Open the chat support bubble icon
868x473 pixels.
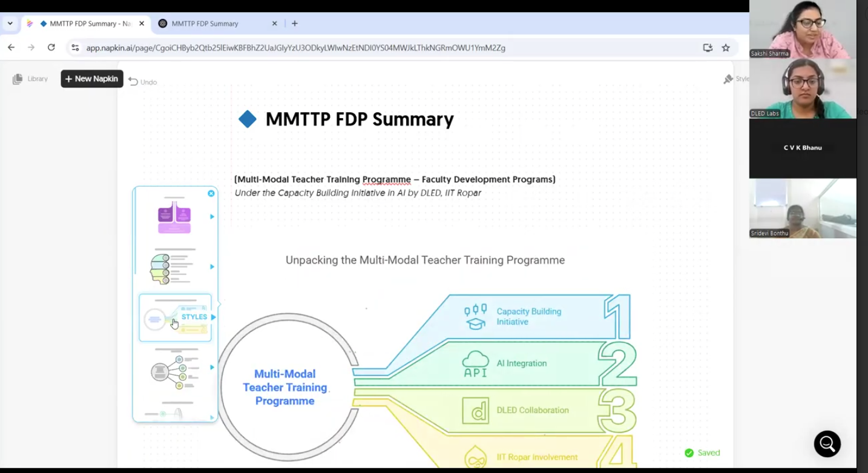coord(827,444)
